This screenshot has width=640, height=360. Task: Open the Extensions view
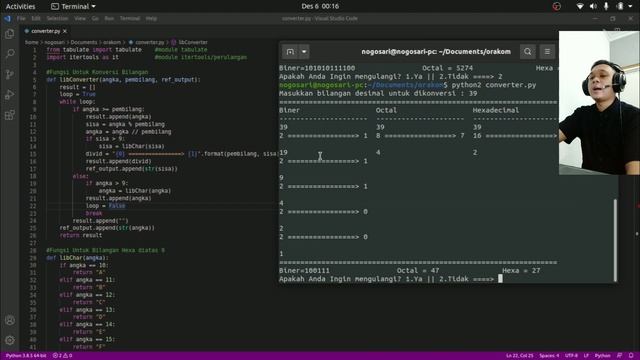(x=9, y=115)
